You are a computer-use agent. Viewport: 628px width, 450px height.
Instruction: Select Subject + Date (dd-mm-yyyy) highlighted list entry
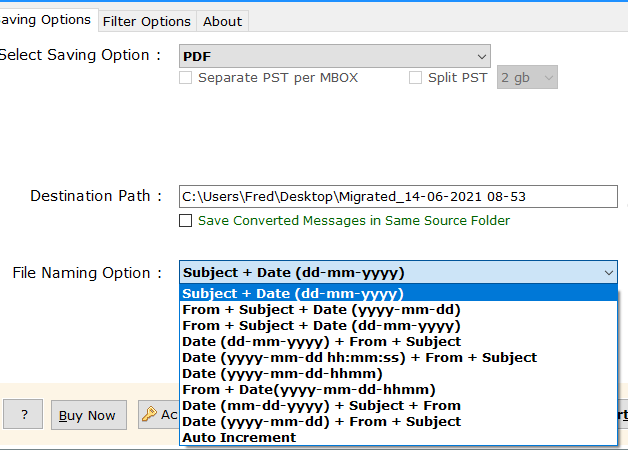click(x=398, y=293)
